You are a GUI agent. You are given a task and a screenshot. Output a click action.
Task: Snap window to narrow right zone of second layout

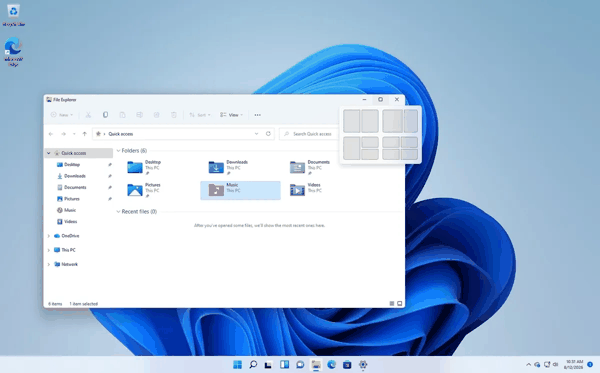pyautogui.click(x=411, y=121)
